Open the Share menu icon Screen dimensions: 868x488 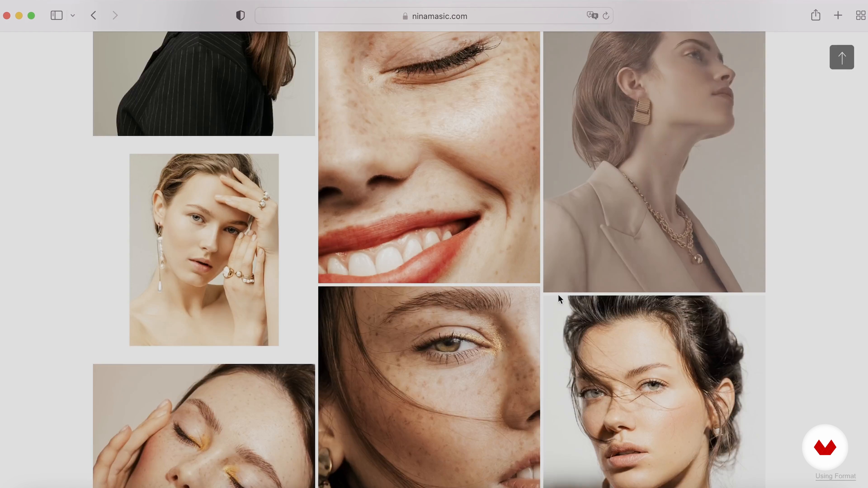pyautogui.click(x=815, y=15)
